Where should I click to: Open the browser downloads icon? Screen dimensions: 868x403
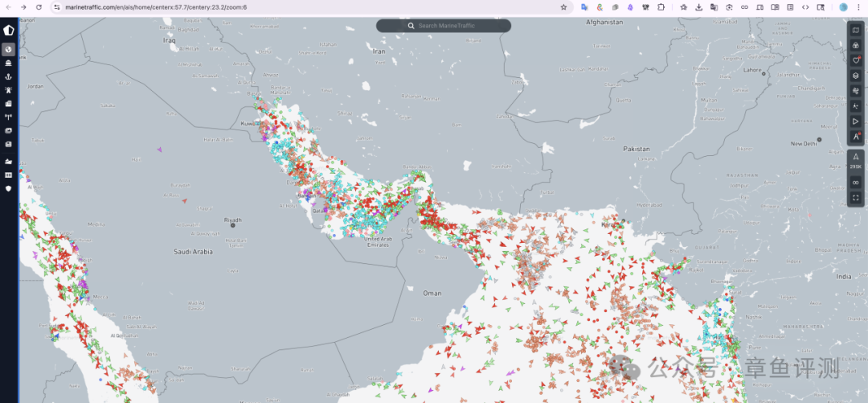point(698,7)
